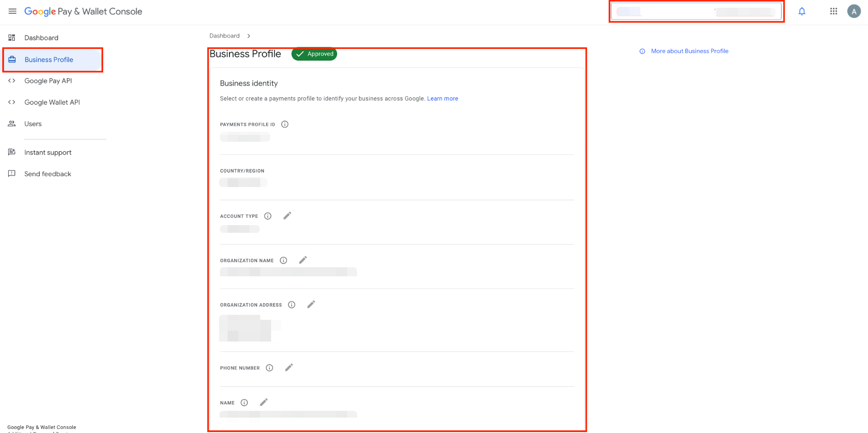This screenshot has height=433, width=868.
Task: Follow the Learn more link
Action: [x=443, y=98]
